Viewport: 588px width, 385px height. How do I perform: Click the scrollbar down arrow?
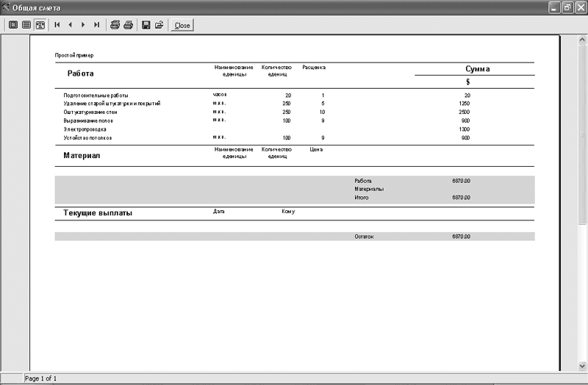582,366
